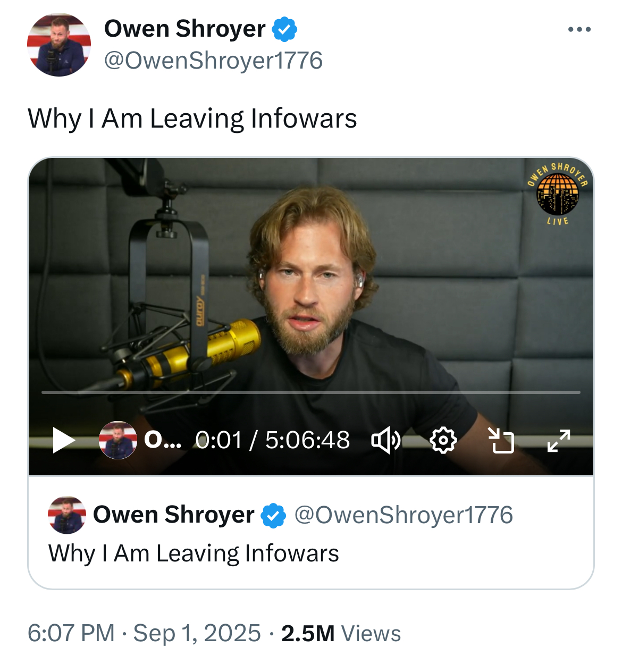Expand video to fullscreen
Viewport: 622px width, 672px height.
(x=559, y=440)
